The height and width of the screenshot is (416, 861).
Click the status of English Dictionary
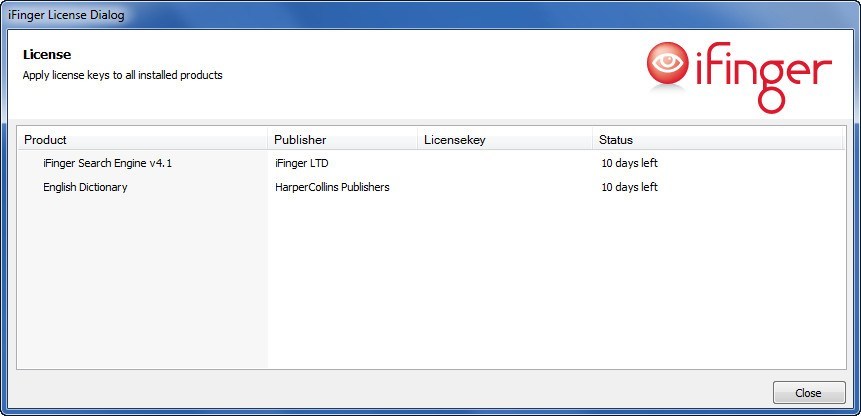(x=629, y=187)
